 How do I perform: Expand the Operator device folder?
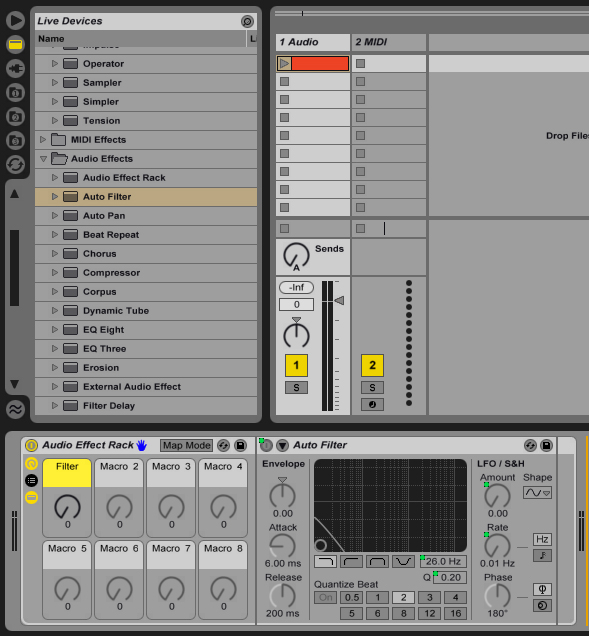coord(55,64)
